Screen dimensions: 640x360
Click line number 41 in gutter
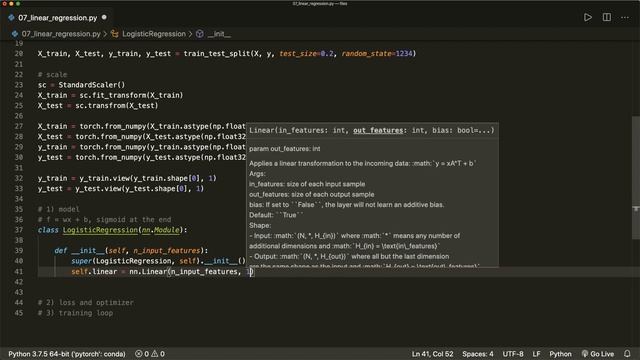[x=19, y=271]
